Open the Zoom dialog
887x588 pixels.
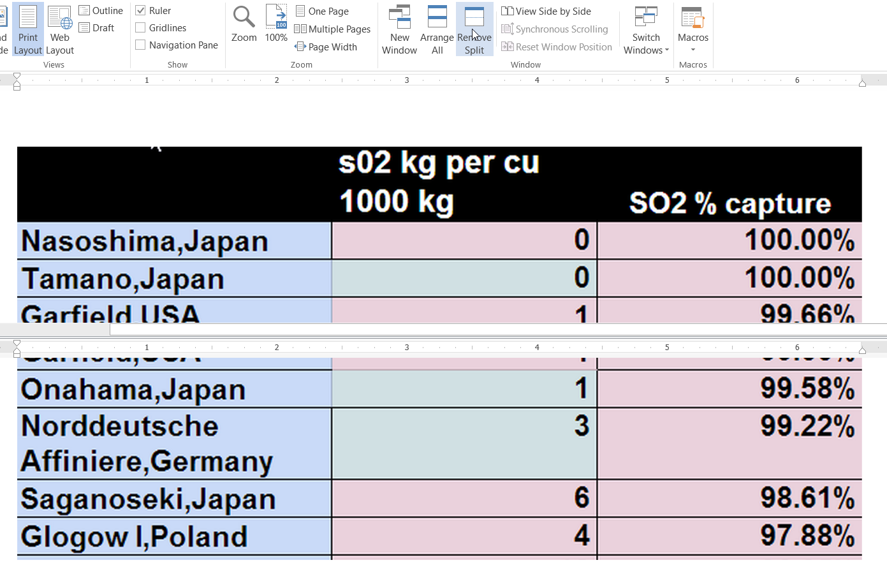pos(244,24)
